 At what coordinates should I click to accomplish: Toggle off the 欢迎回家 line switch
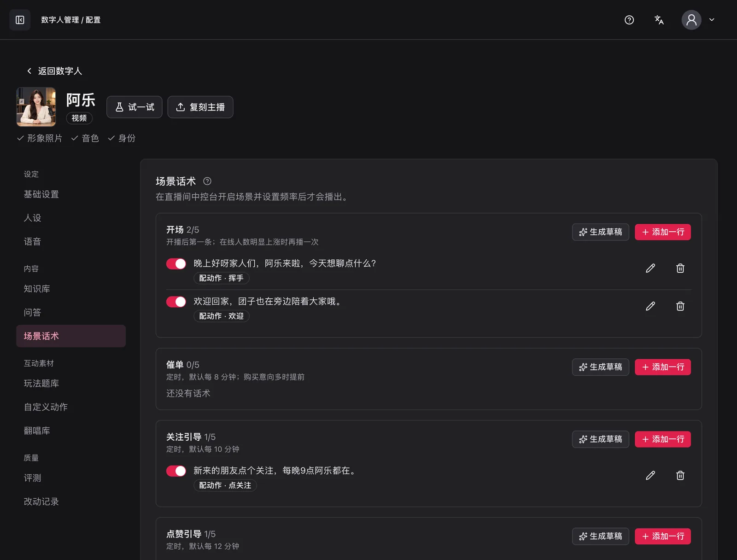click(x=176, y=302)
